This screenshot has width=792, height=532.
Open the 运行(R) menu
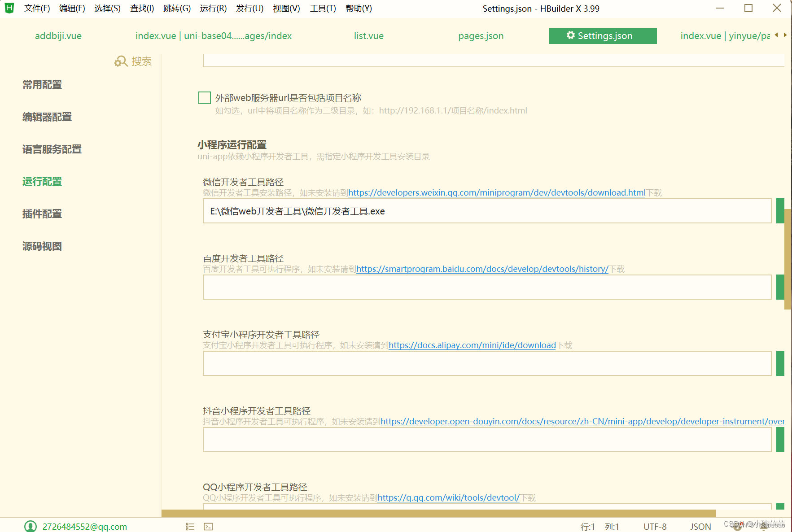(213, 9)
